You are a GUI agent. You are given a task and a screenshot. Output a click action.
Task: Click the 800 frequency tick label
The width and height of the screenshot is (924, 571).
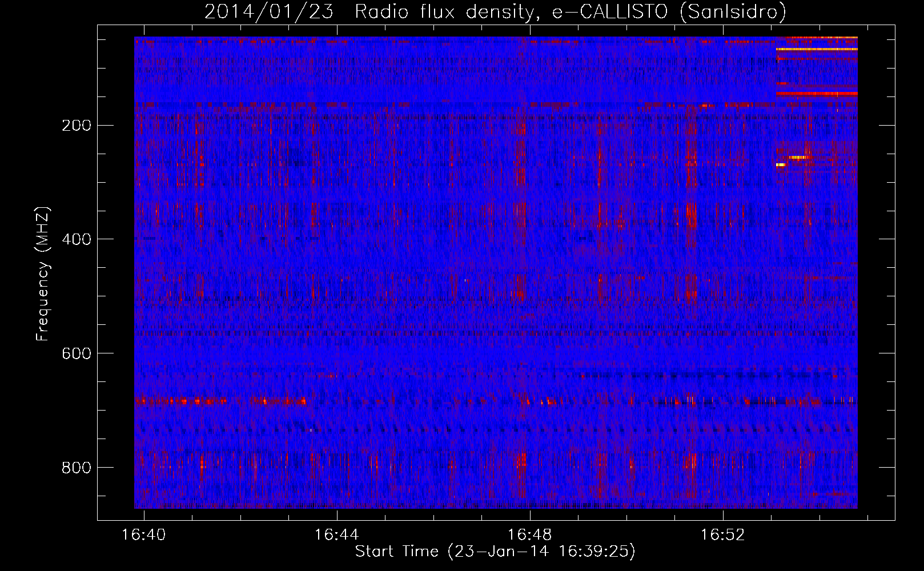click(76, 468)
